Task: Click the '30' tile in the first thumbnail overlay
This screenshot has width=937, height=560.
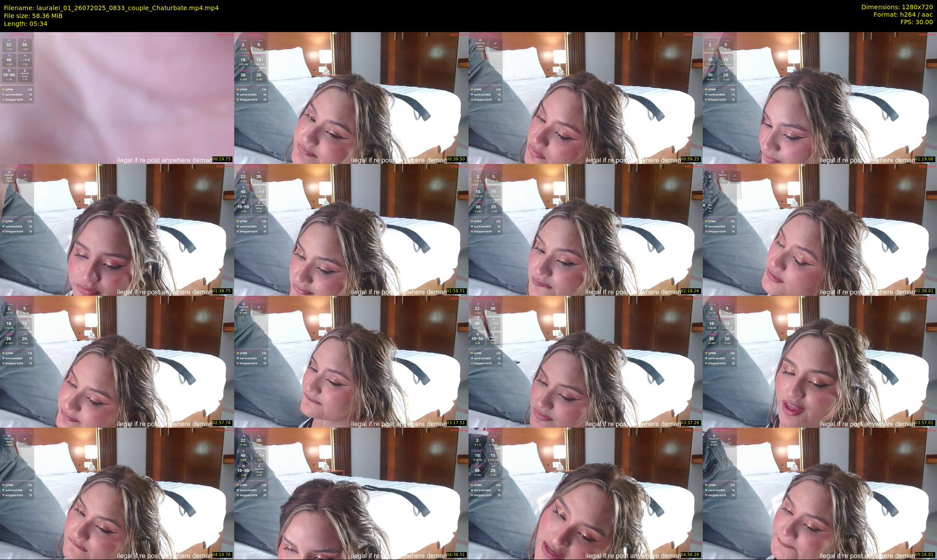Action: [25, 45]
